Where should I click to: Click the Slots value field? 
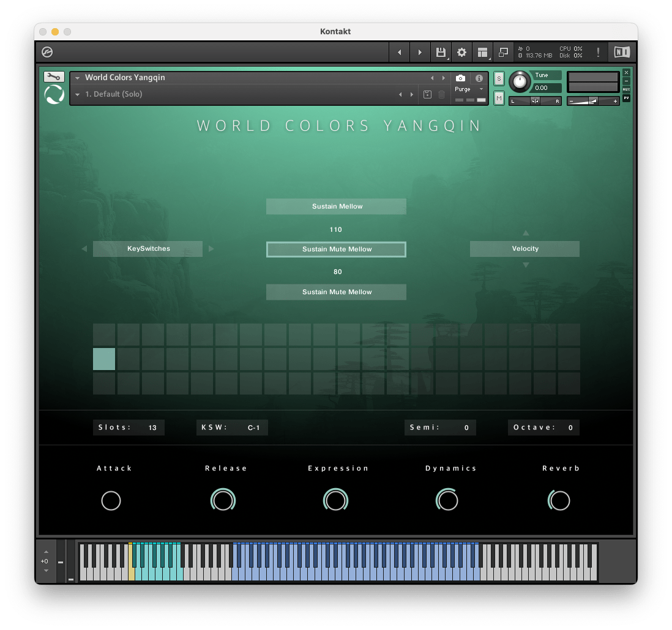point(129,428)
